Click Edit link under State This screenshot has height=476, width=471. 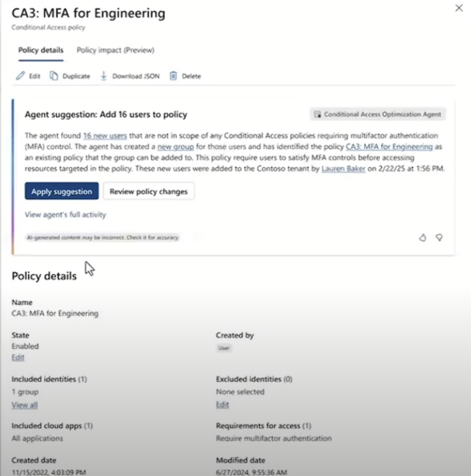18,357
